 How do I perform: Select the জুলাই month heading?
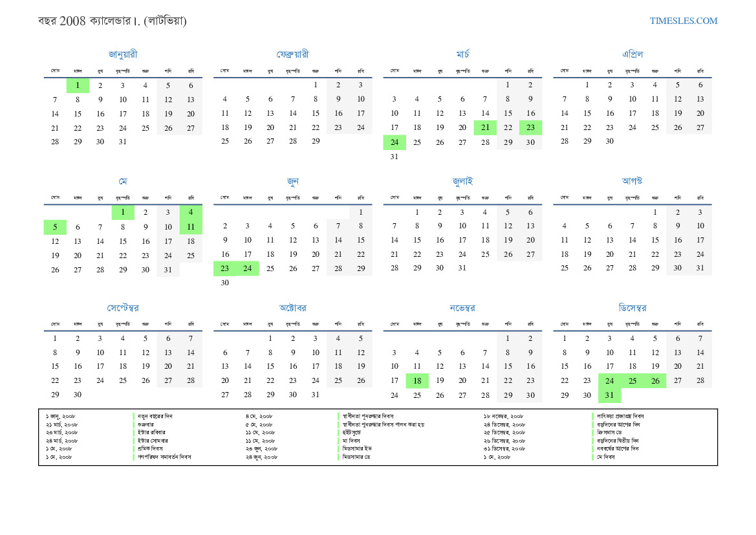click(x=463, y=181)
